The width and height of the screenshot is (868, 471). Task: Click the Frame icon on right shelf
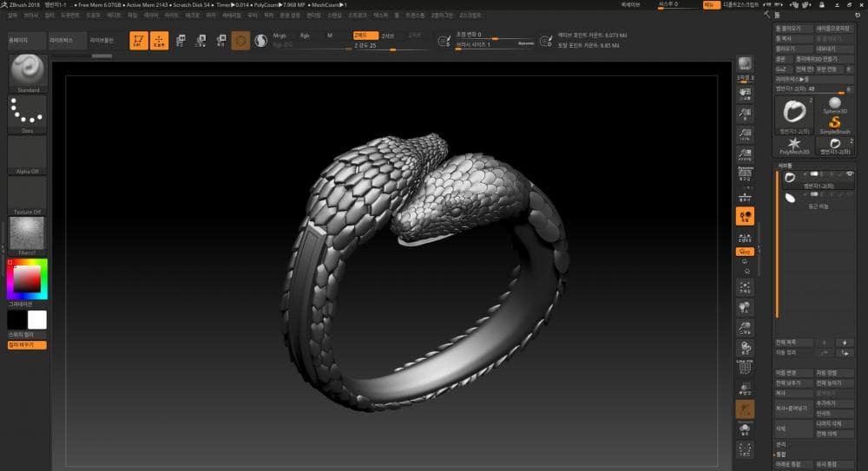pyautogui.click(x=745, y=287)
